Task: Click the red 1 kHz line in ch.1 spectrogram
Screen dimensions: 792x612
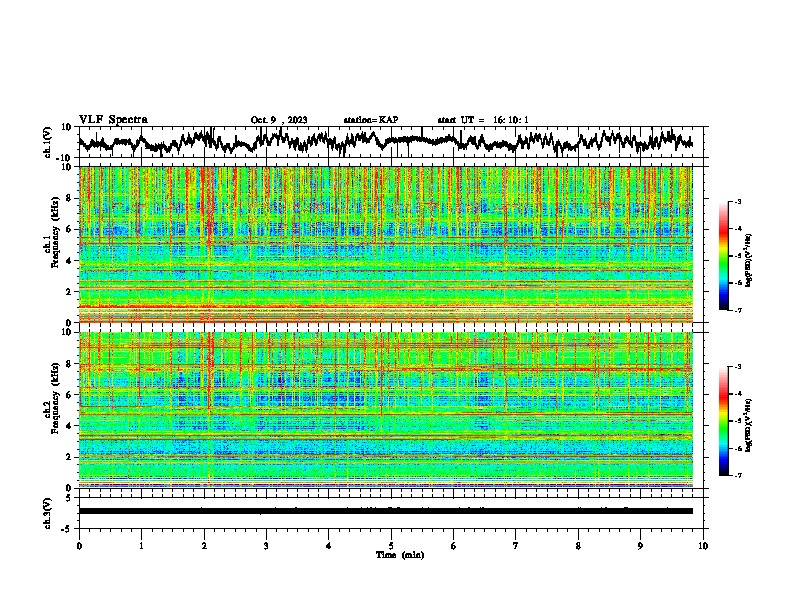Action: click(385, 307)
